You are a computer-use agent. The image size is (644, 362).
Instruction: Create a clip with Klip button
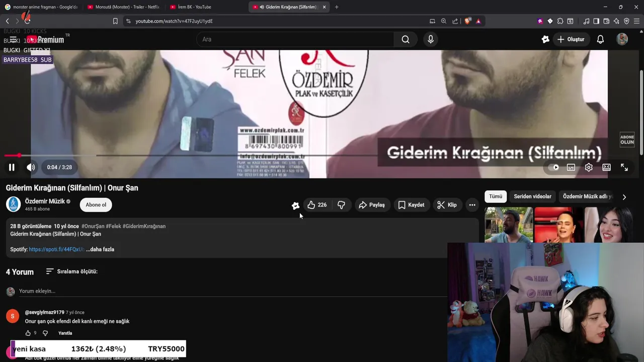click(x=447, y=205)
